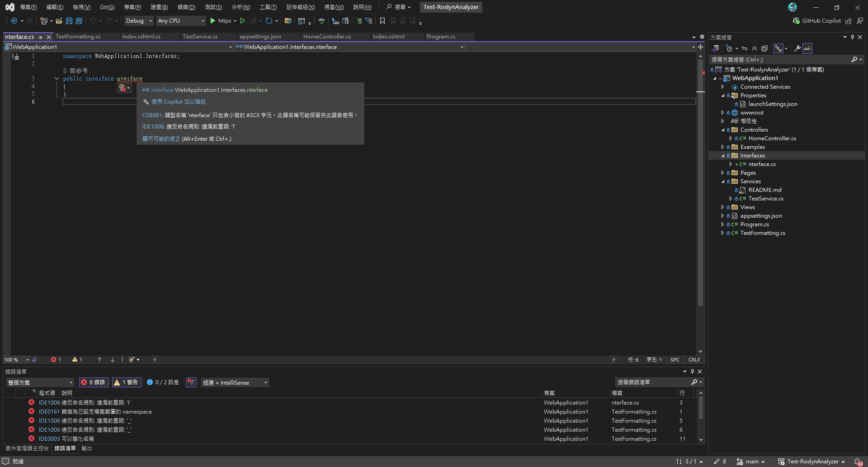Screen dimensions: 868x467
Task: Expand the Pages folder in Solution Explorer
Action: (x=722, y=173)
